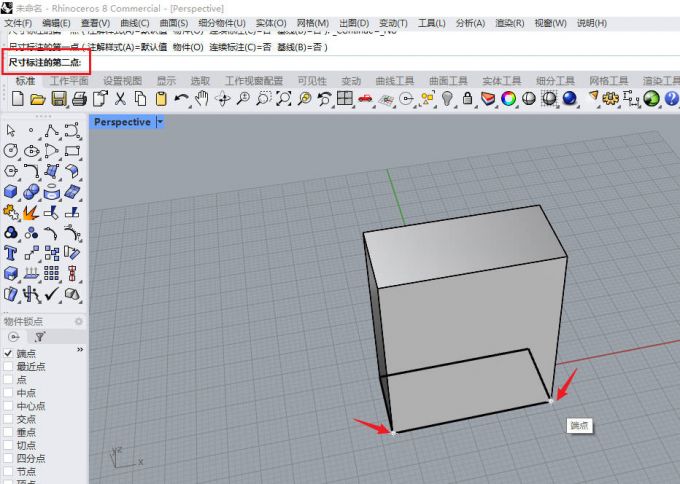680x484 pixels.
Task: Click the Perspective viewport title
Action: coord(122,122)
